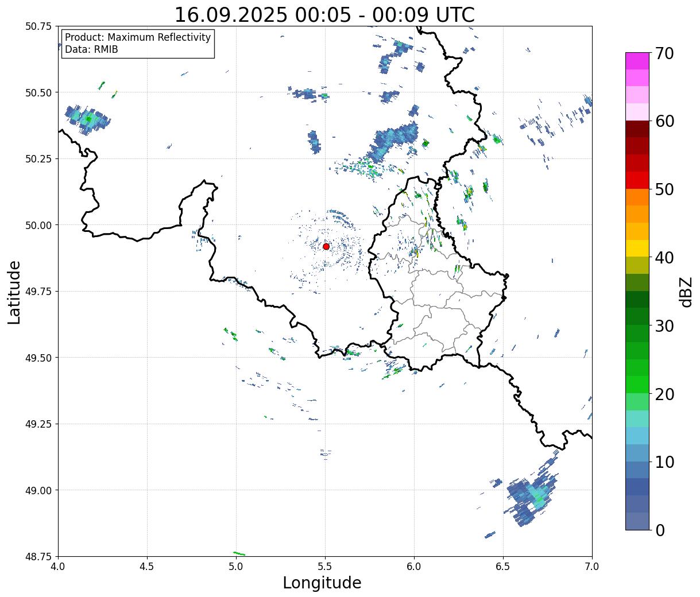Click the latitude tick label 49.50
The image size is (700, 597).
click(x=38, y=358)
